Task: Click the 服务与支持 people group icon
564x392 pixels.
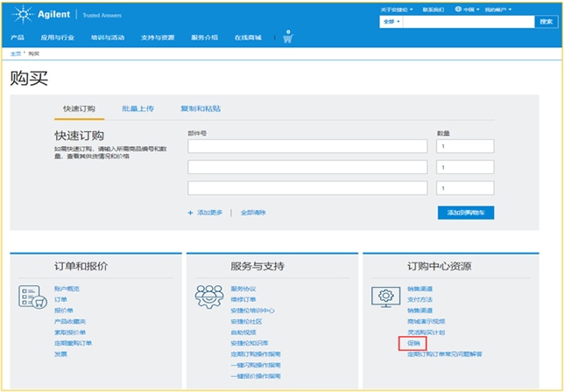Action: point(208,297)
